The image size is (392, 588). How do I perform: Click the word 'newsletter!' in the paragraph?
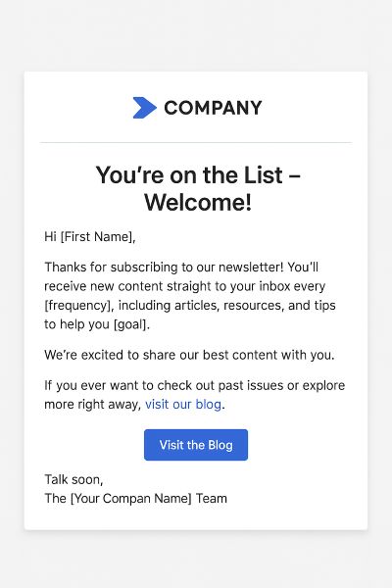tap(251, 268)
